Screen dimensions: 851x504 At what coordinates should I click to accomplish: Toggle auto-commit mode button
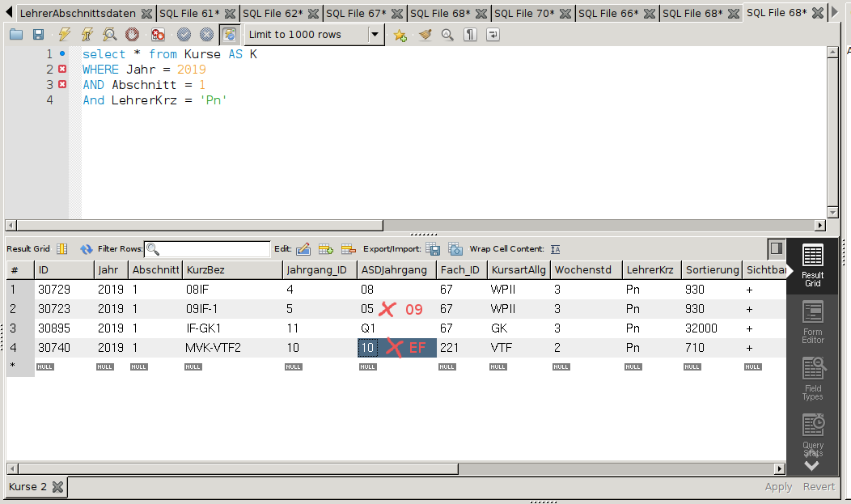(230, 35)
